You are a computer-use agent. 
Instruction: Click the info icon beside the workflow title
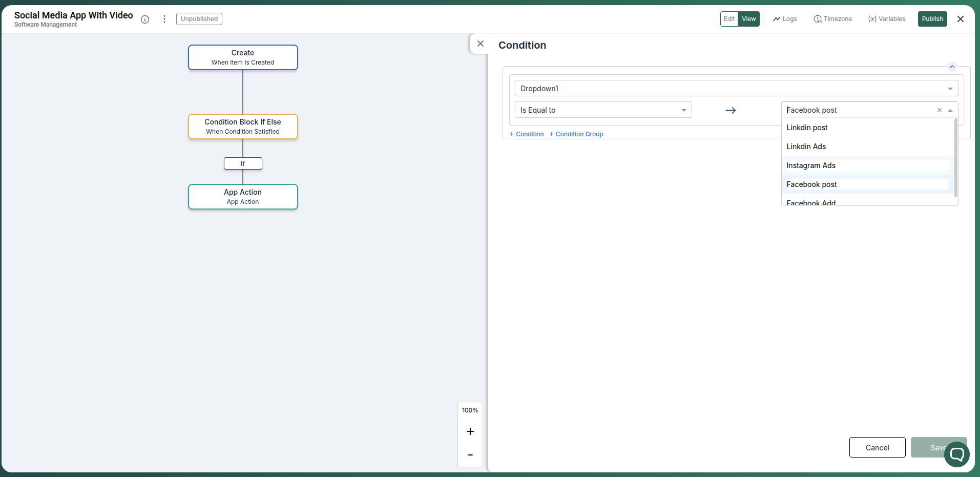click(145, 19)
